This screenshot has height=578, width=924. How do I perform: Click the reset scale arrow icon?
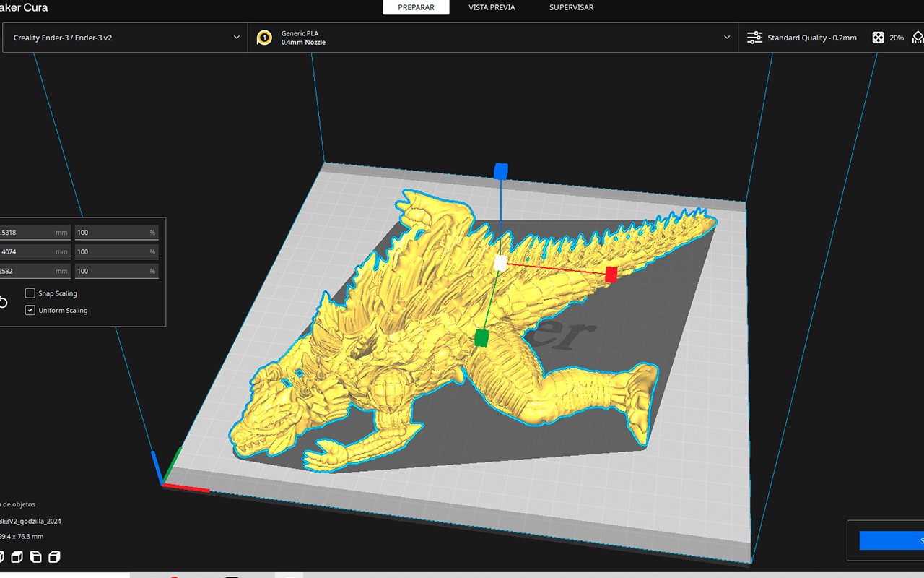click(3, 303)
